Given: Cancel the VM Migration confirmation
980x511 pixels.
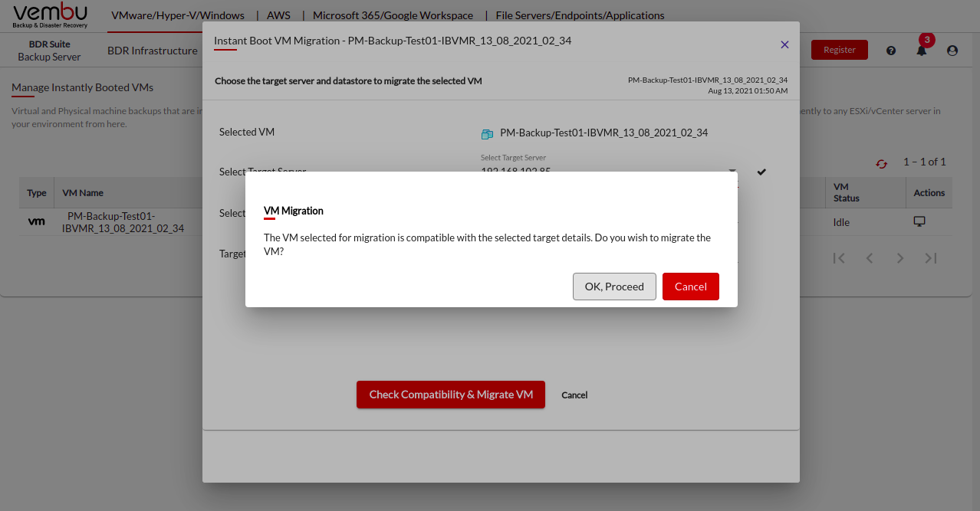Looking at the screenshot, I should pyautogui.click(x=691, y=287).
